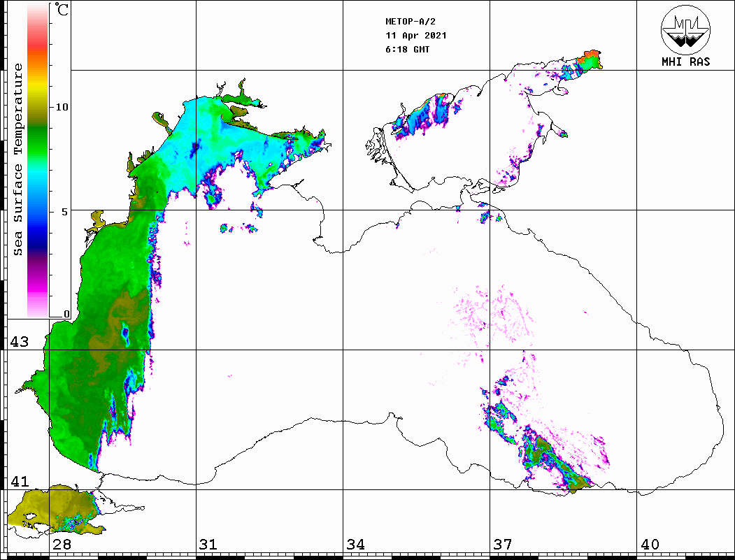This screenshot has width=735, height=560.
Task: Click the '11 Apr 2021' date text
Action: tap(416, 36)
